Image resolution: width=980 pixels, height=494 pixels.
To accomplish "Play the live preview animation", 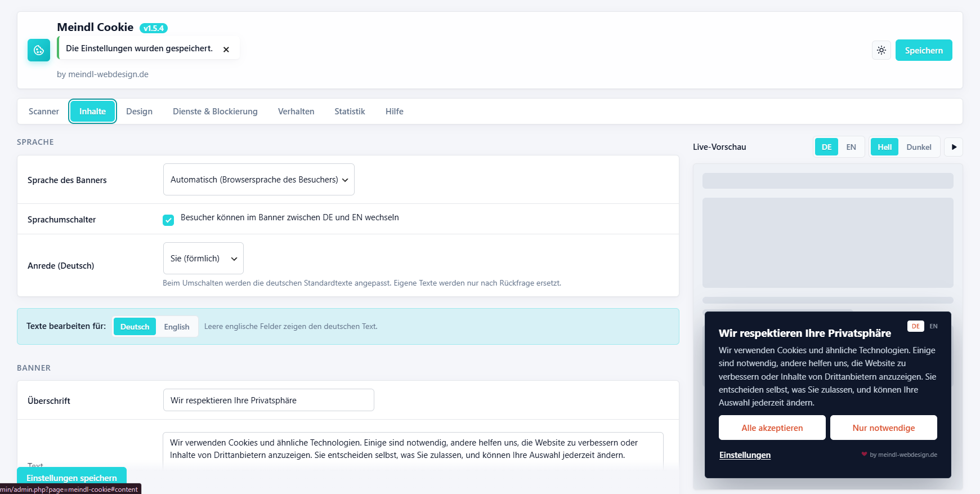I will (x=954, y=147).
